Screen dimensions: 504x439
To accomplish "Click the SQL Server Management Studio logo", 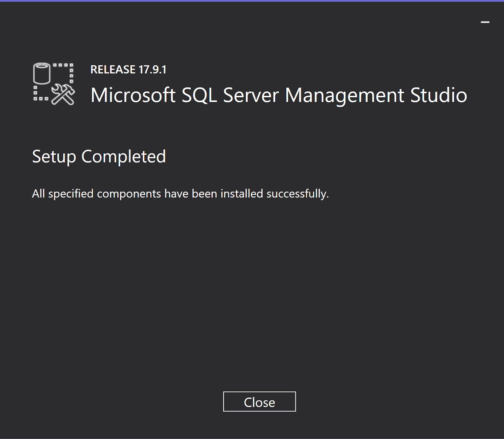I will pyautogui.click(x=54, y=84).
